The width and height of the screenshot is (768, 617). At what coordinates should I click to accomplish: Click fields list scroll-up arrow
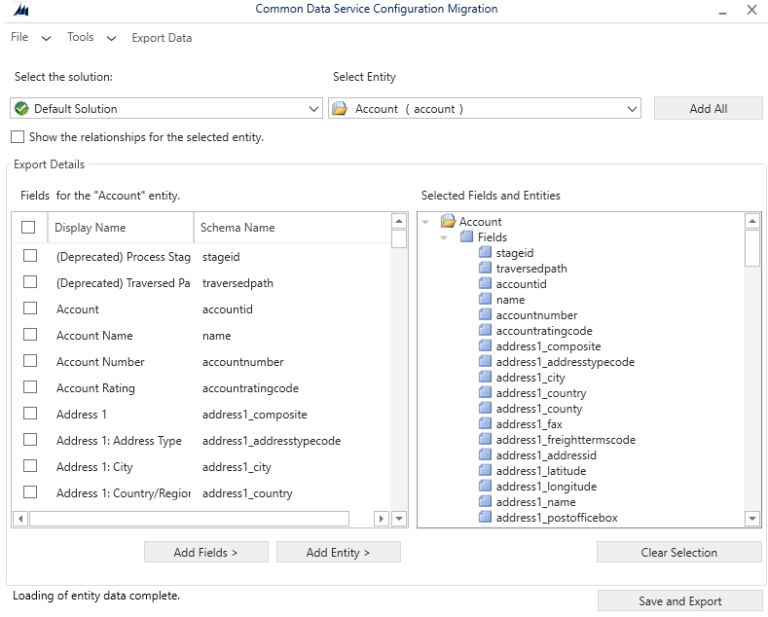tap(399, 221)
